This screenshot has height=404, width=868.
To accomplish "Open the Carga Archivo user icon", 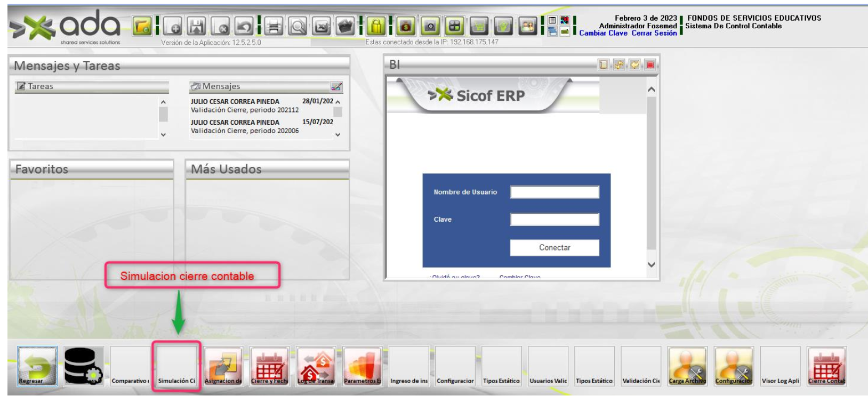I will click(687, 366).
